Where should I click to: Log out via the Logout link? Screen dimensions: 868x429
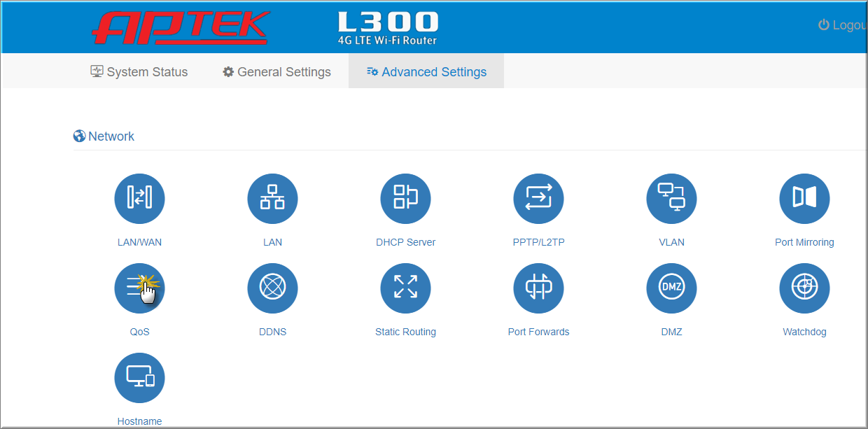843,25
